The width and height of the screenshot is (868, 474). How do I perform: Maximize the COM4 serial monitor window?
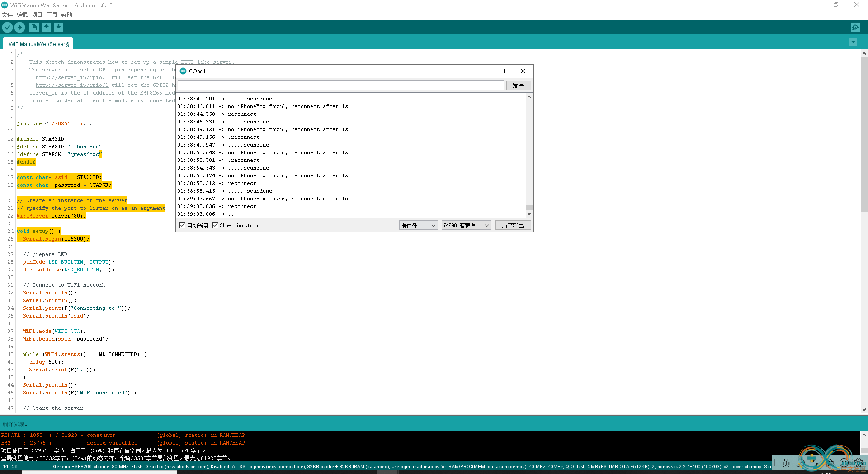[x=502, y=71]
